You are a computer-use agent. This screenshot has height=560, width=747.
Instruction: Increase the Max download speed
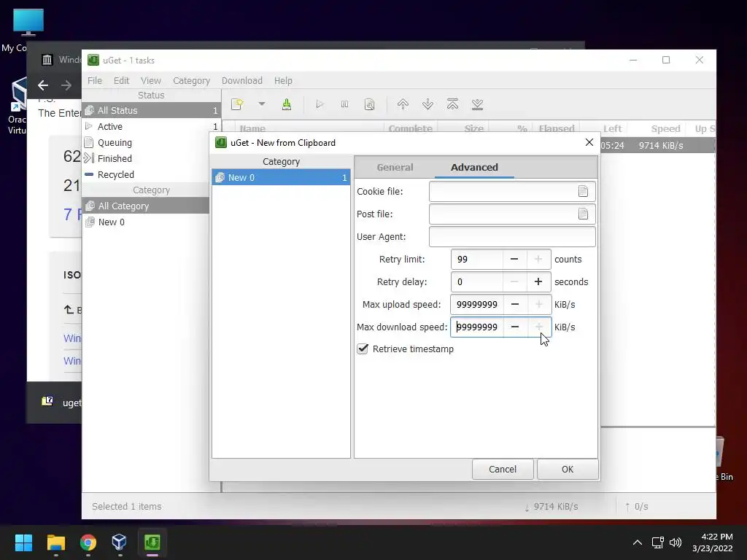tap(539, 327)
